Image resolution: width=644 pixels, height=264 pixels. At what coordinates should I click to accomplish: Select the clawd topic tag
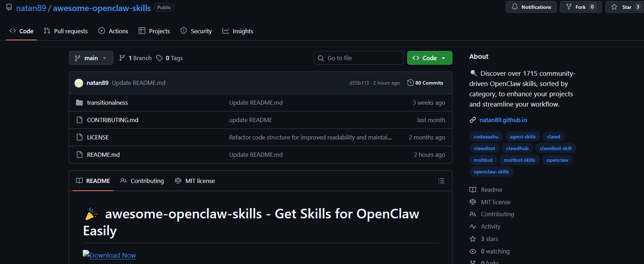[554, 137]
